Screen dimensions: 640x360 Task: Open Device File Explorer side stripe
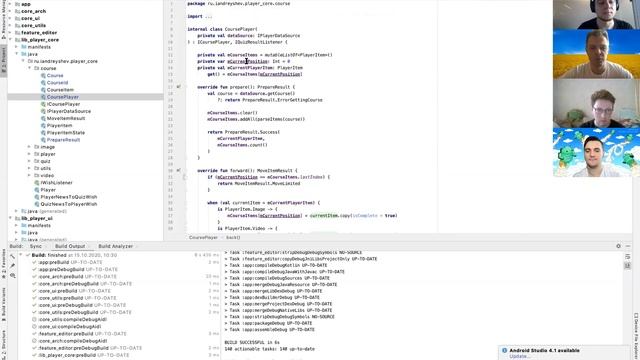coord(636,336)
